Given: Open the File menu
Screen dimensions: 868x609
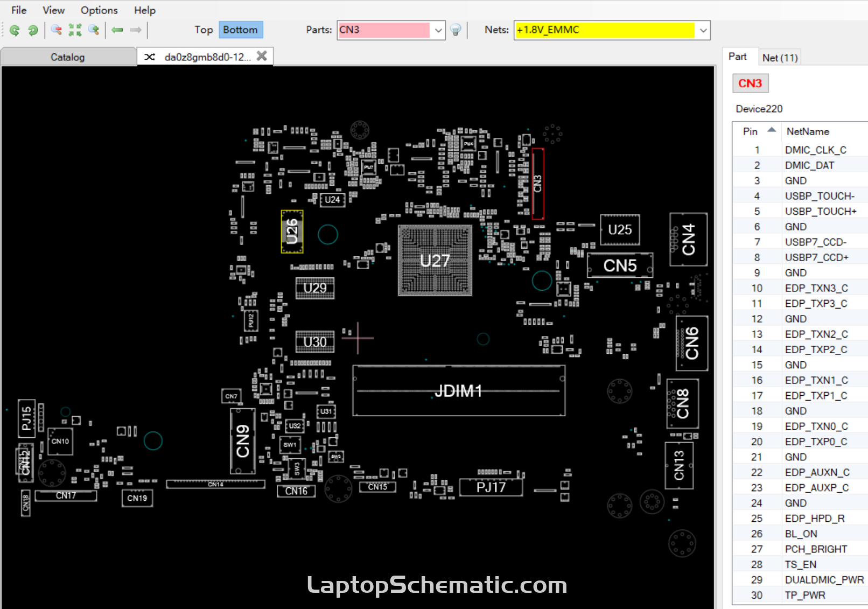Looking at the screenshot, I should pyautogui.click(x=19, y=10).
